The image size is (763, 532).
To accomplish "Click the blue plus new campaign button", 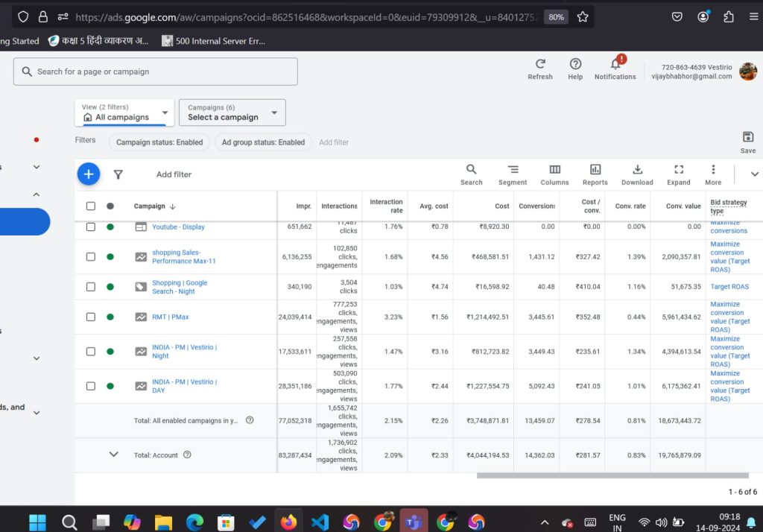I will tap(89, 174).
